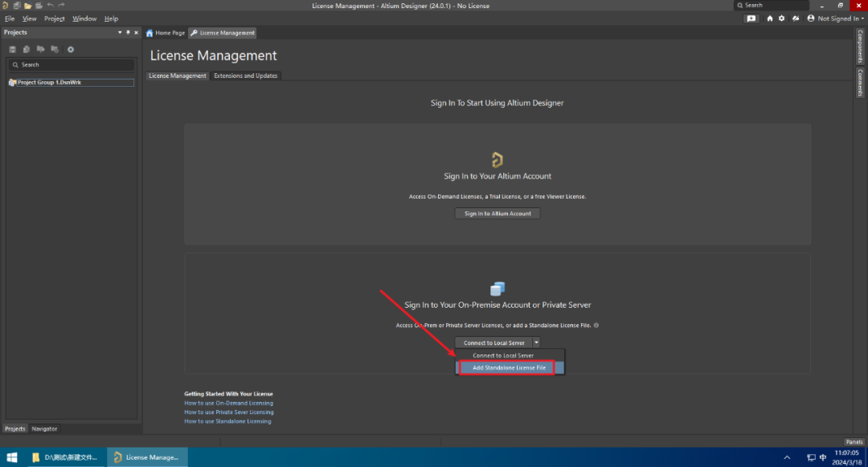Click the home icon in top-right toolbar
The width and height of the screenshot is (868, 467).
(770, 18)
